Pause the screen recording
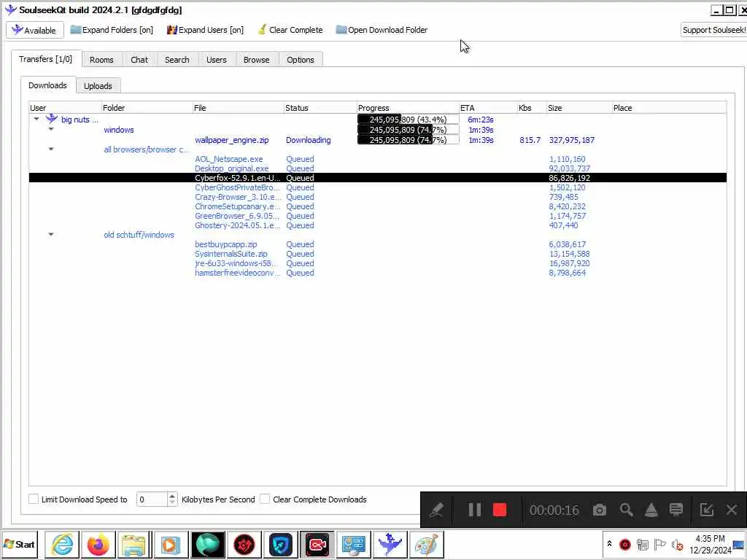 [474, 510]
